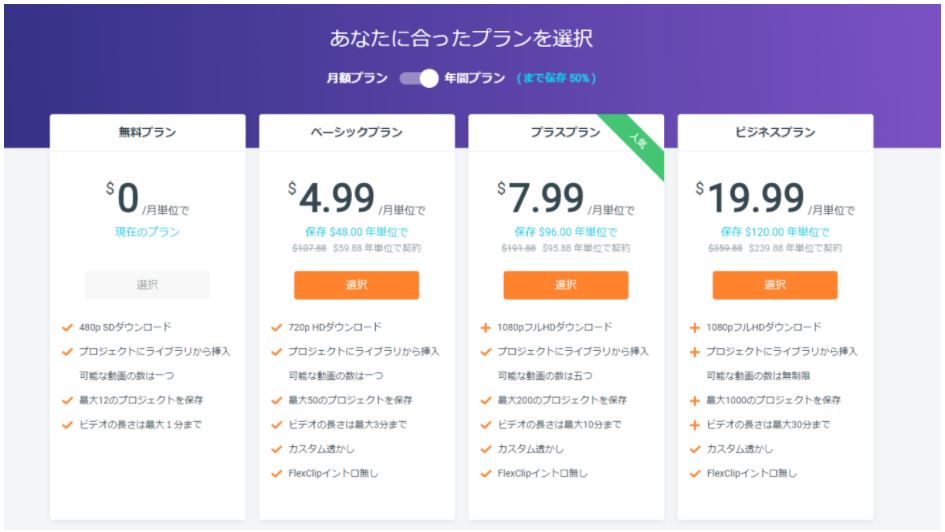
Task: Click the plus icon beside 最大1000のプロジェクトを保存
Action: [x=695, y=401]
